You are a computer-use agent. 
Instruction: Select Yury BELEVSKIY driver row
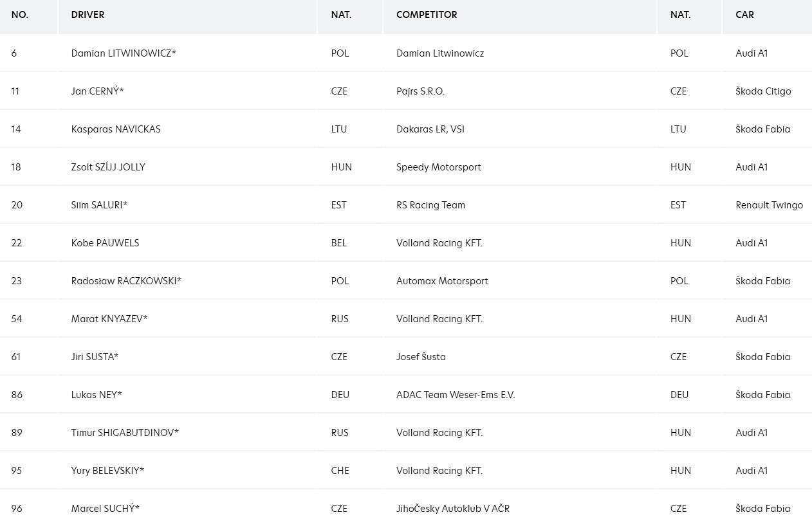coord(406,471)
